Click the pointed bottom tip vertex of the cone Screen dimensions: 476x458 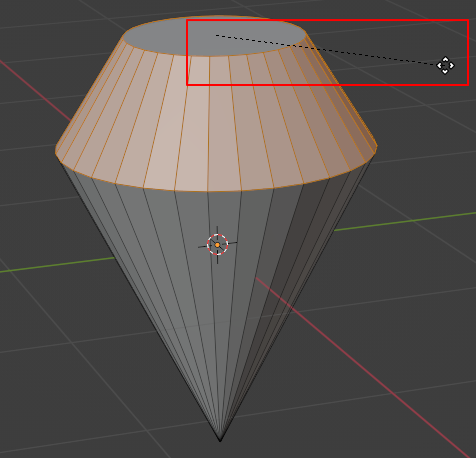(x=220, y=440)
